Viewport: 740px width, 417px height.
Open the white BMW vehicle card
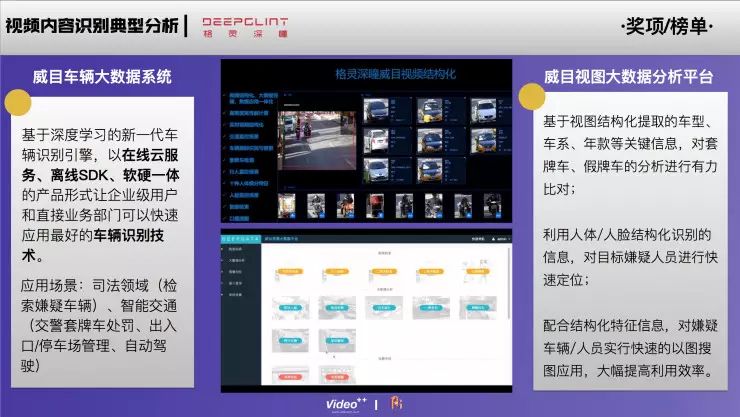[491, 110]
